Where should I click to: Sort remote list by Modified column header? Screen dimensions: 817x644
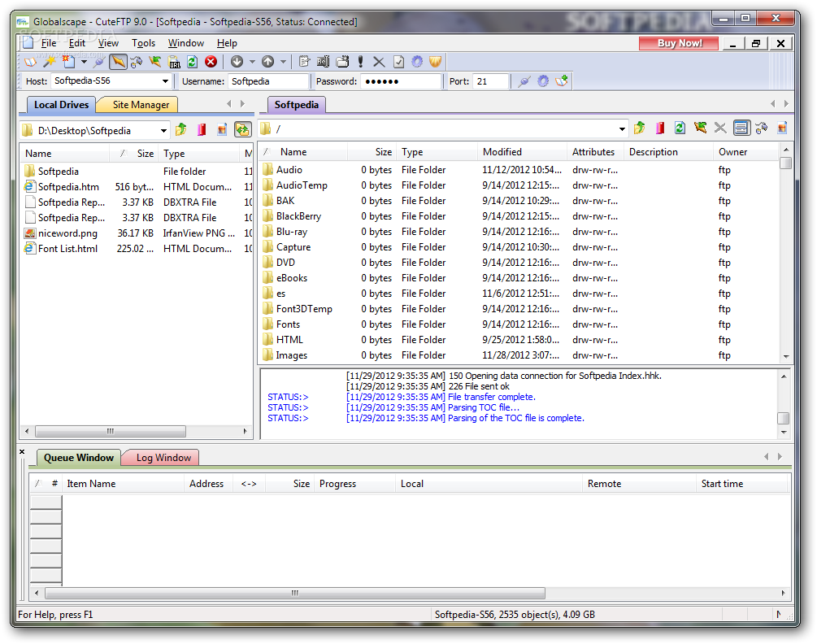(522, 152)
